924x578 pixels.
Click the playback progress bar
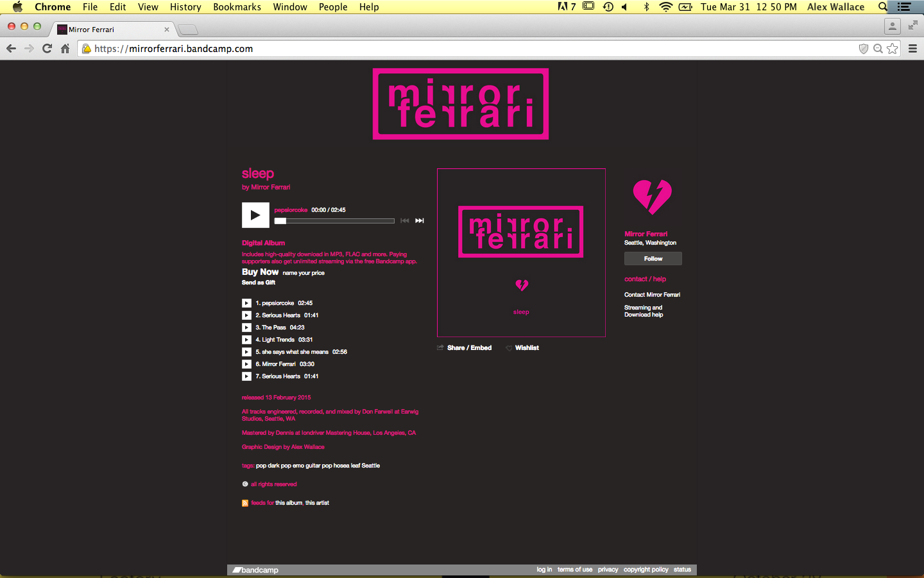click(x=334, y=221)
